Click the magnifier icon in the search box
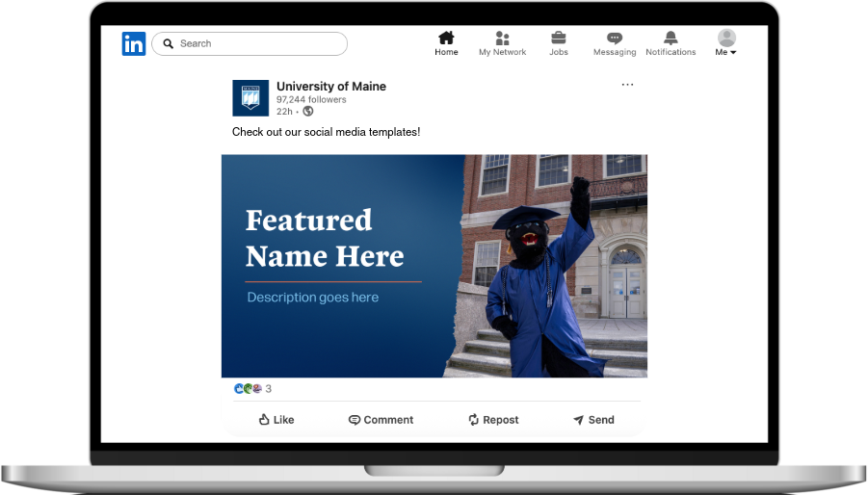868x495 pixels. pyautogui.click(x=169, y=43)
